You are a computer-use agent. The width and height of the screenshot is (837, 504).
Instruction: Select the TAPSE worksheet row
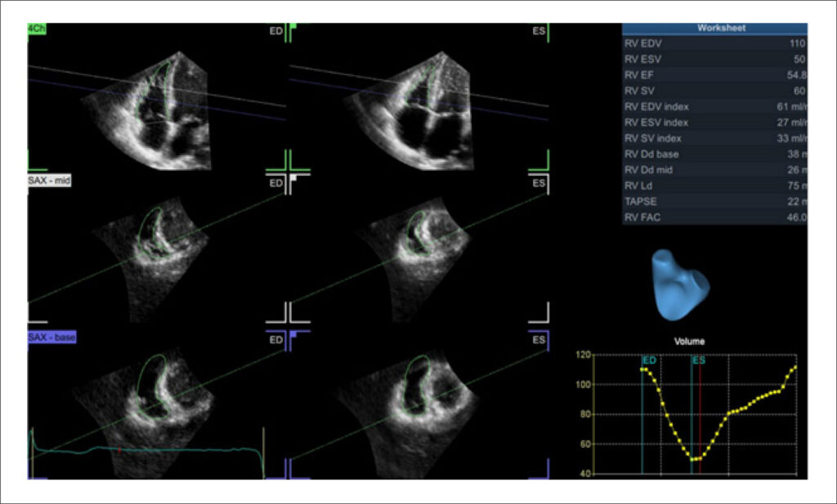coord(714,202)
